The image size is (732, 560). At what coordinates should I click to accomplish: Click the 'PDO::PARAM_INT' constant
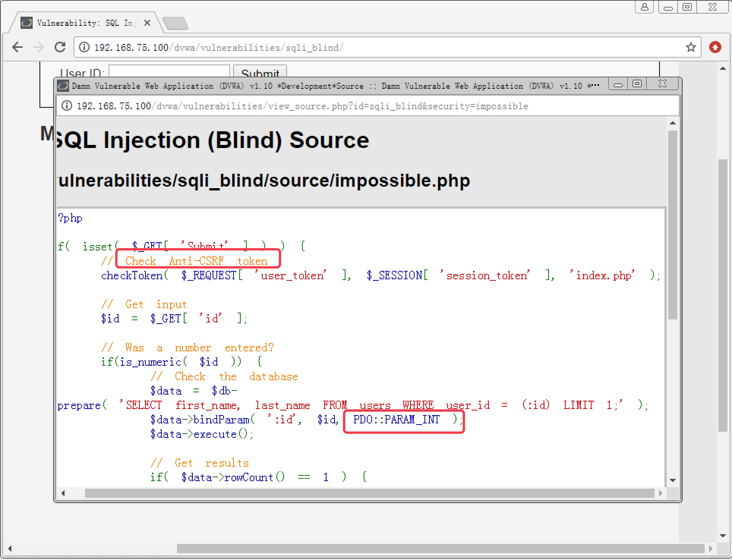pyautogui.click(x=396, y=420)
